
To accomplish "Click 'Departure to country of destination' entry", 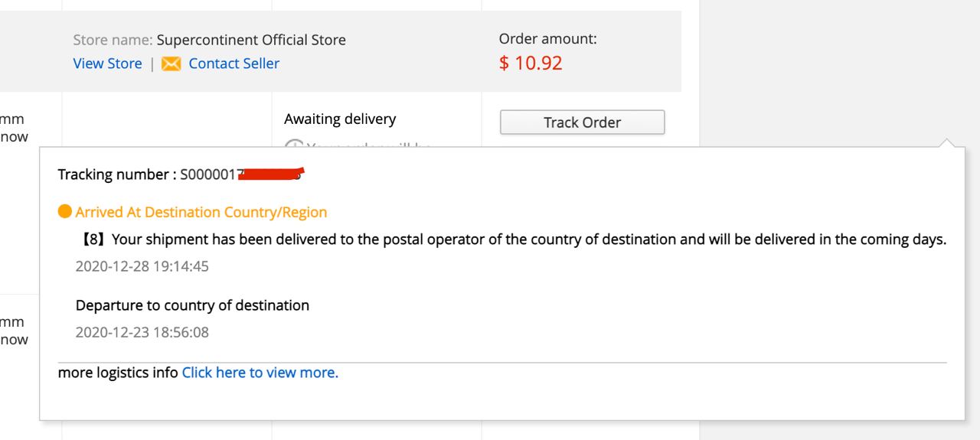I will [x=192, y=305].
